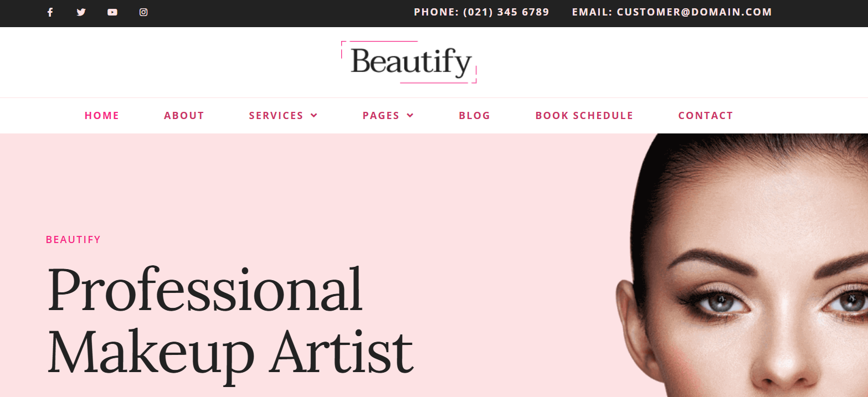
Task: Navigate to the Contact page
Action: pos(706,116)
